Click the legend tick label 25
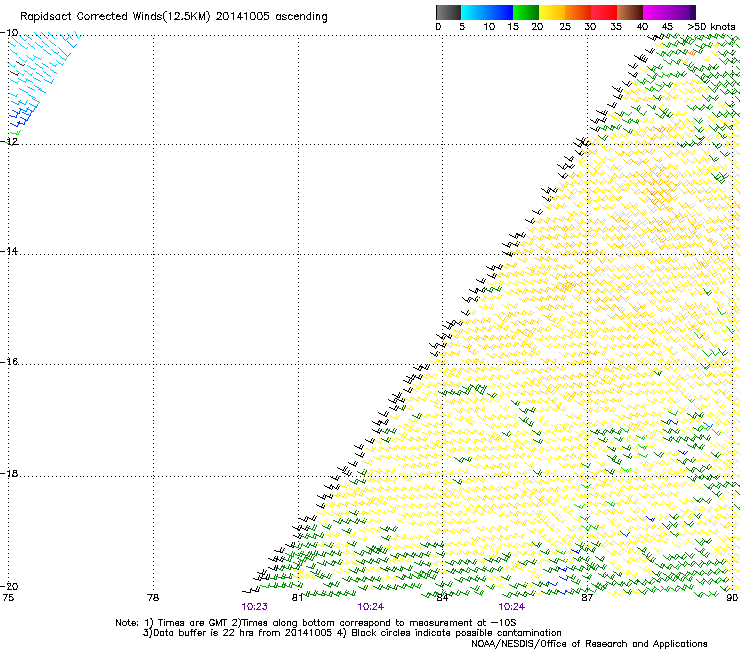 [x=565, y=27]
